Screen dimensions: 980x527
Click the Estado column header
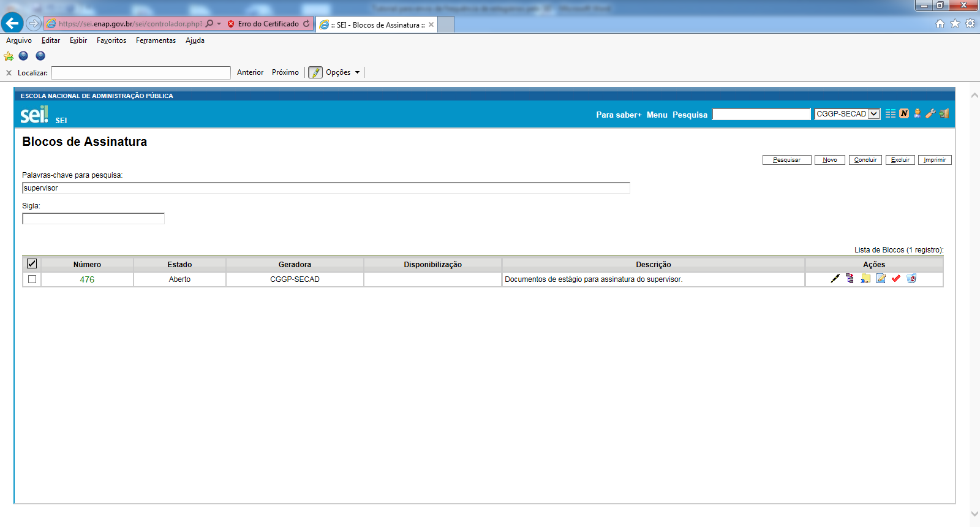(179, 265)
